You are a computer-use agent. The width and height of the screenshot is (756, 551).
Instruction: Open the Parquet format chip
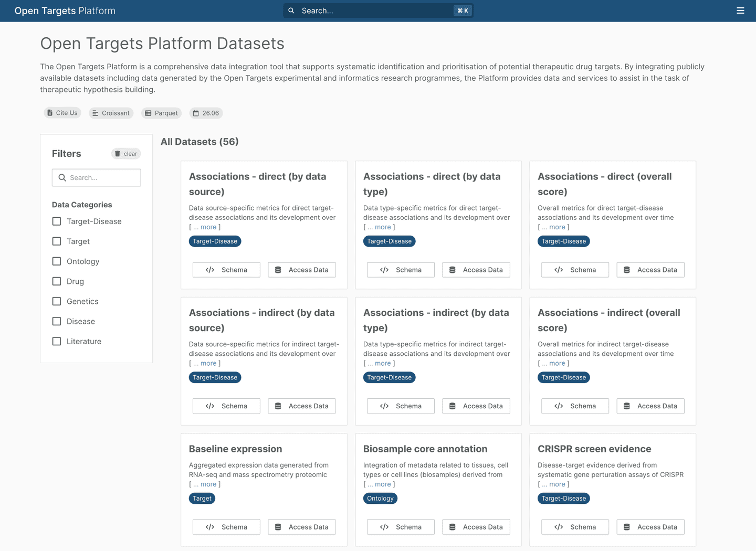(161, 113)
